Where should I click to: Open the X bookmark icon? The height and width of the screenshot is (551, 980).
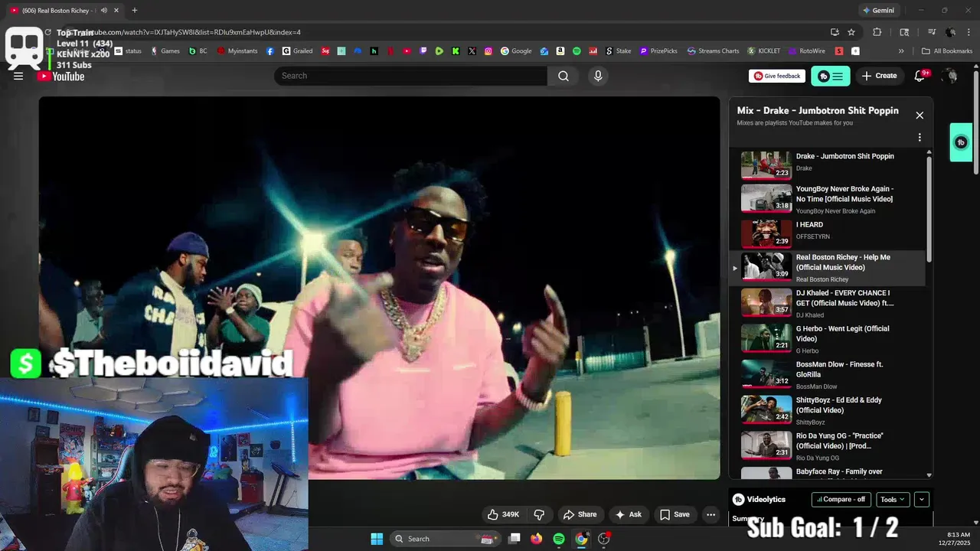pos(472,51)
